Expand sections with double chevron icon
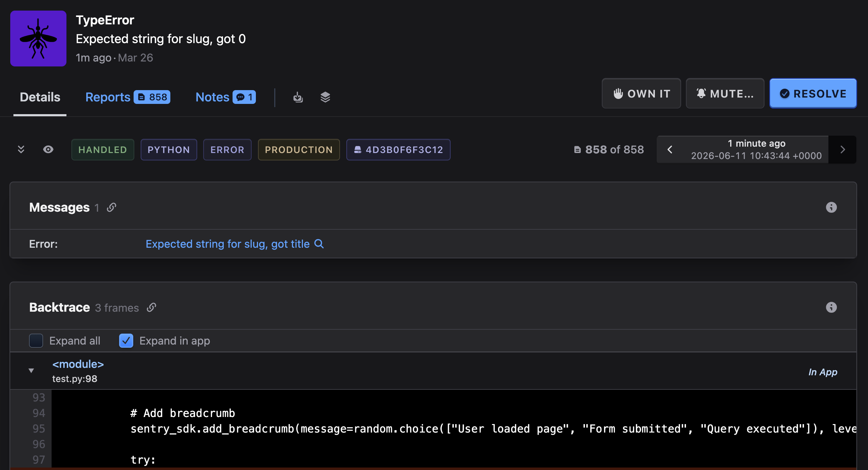The image size is (868, 470). click(21, 149)
